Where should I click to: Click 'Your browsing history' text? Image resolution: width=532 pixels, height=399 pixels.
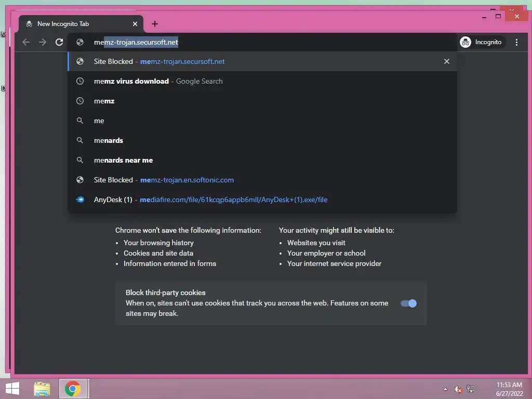click(x=158, y=243)
